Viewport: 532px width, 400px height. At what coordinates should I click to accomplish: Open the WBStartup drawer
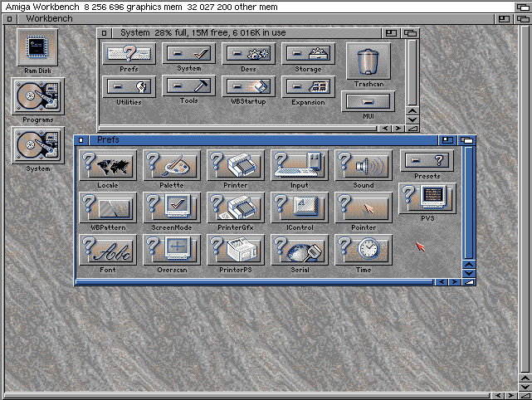tap(248, 86)
